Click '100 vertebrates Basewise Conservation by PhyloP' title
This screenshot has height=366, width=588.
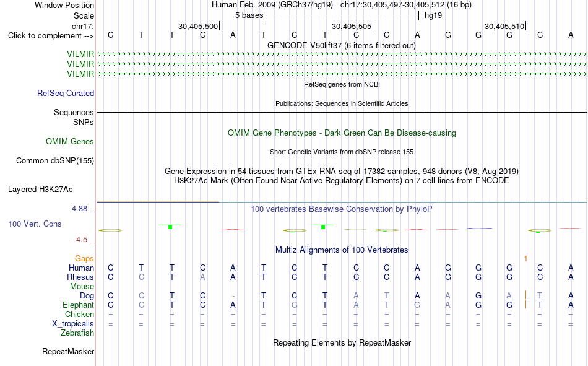[342, 209]
